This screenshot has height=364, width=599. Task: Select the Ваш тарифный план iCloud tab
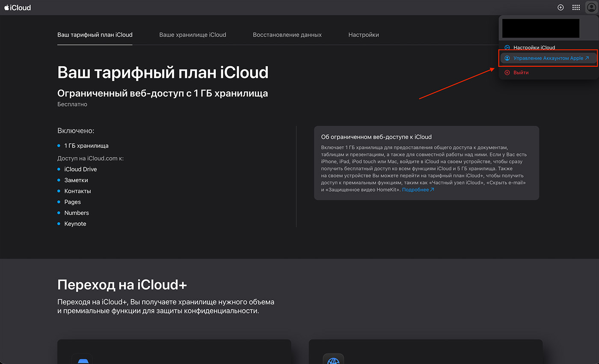pos(95,35)
